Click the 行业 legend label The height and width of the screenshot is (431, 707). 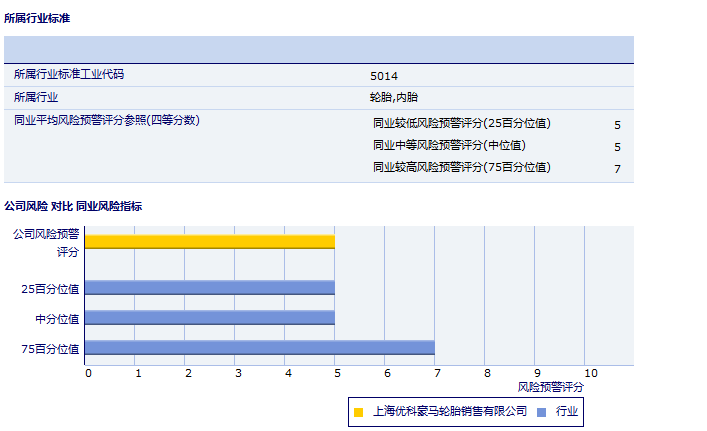(567, 411)
